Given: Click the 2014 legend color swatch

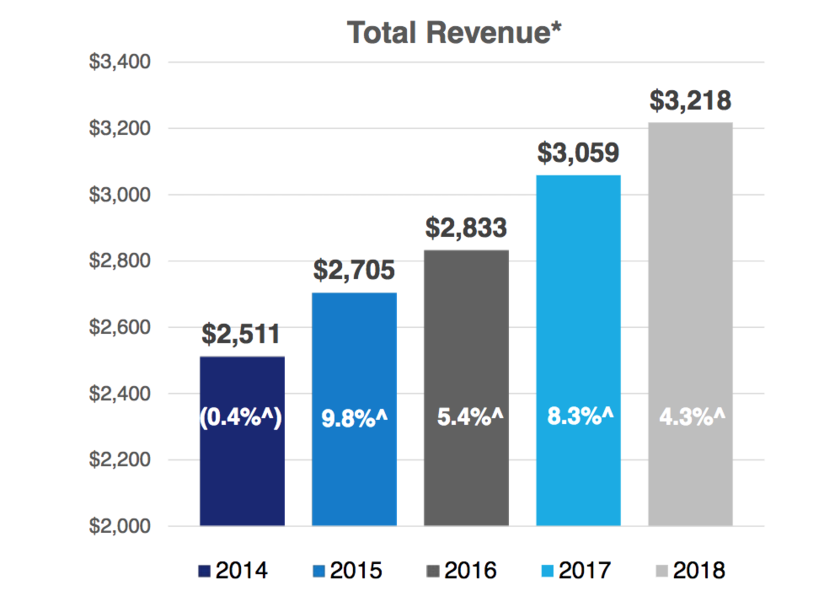Looking at the screenshot, I should [x=204, y=573].
